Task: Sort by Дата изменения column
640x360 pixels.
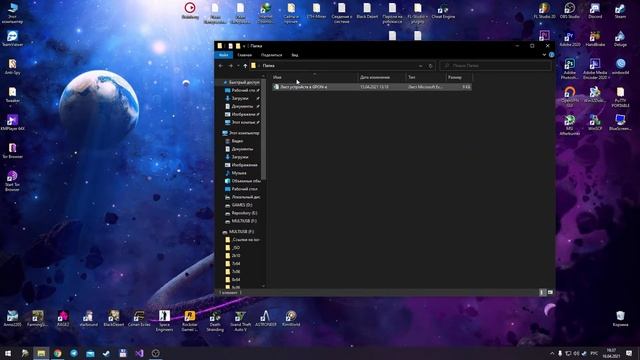Action: coord(382,77)
